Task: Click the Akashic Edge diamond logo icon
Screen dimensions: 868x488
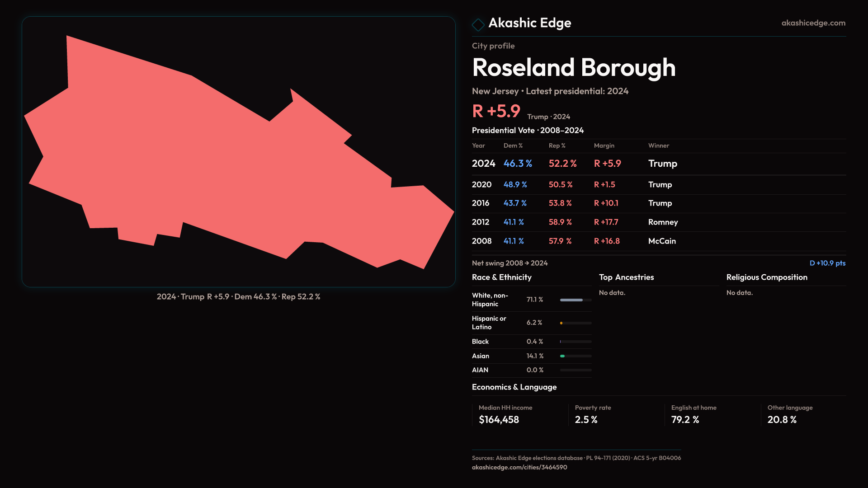Action: click(x=478, y=24)
